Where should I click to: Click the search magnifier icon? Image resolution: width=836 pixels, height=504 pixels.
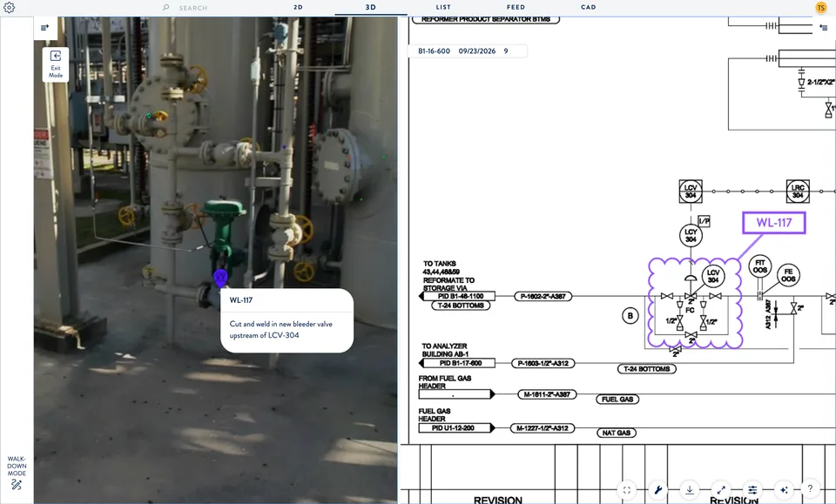coord(165,8)
